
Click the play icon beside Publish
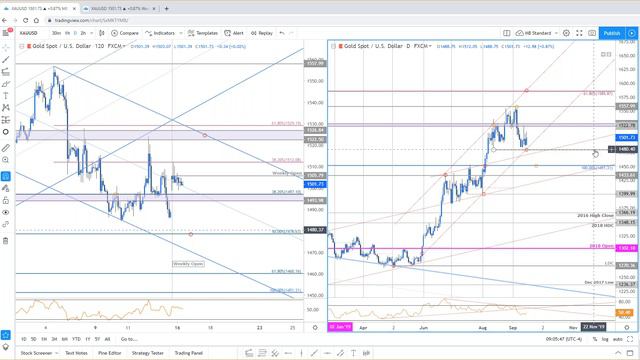pyautogui.click(x=631, y=33)
